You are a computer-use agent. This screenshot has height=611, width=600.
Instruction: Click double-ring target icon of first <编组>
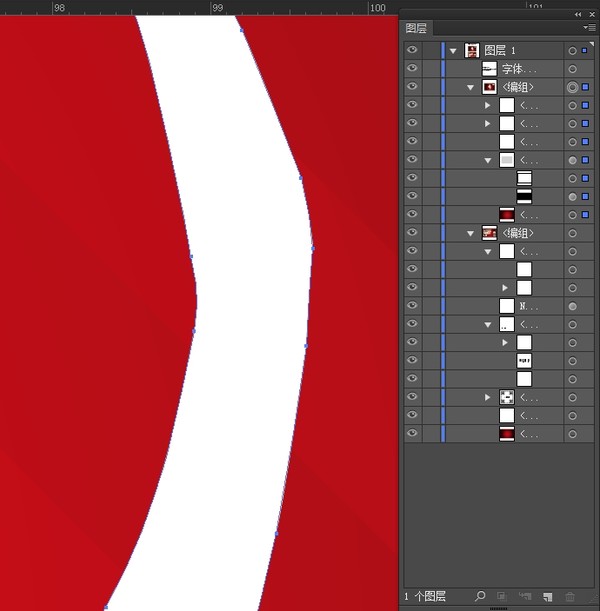[572, 87]
